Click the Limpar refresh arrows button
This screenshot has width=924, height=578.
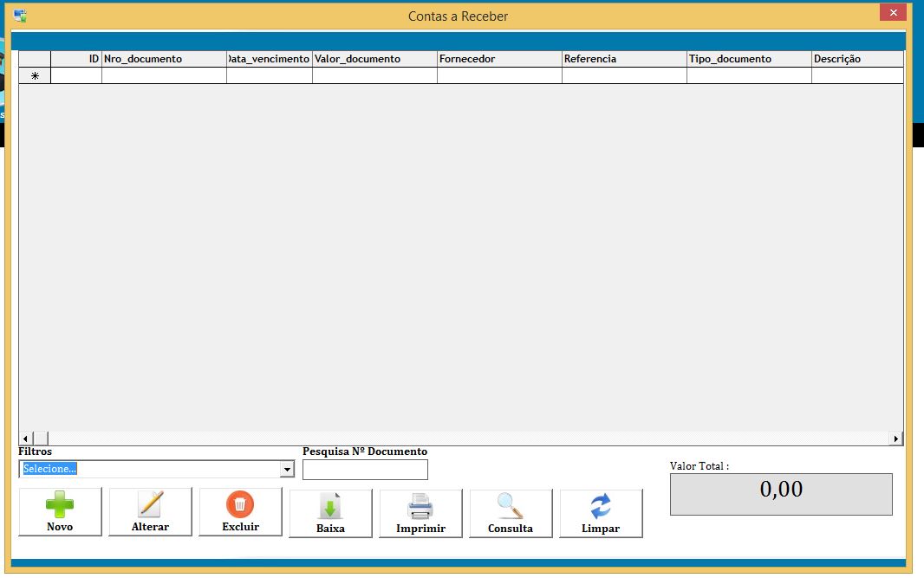coord(601,513)
